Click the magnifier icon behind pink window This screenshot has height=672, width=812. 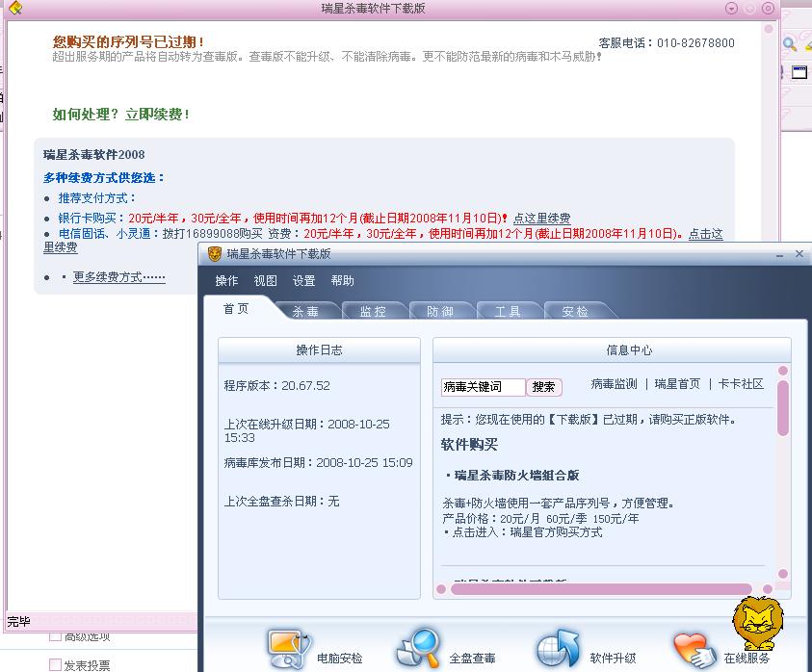coord(789,43)
